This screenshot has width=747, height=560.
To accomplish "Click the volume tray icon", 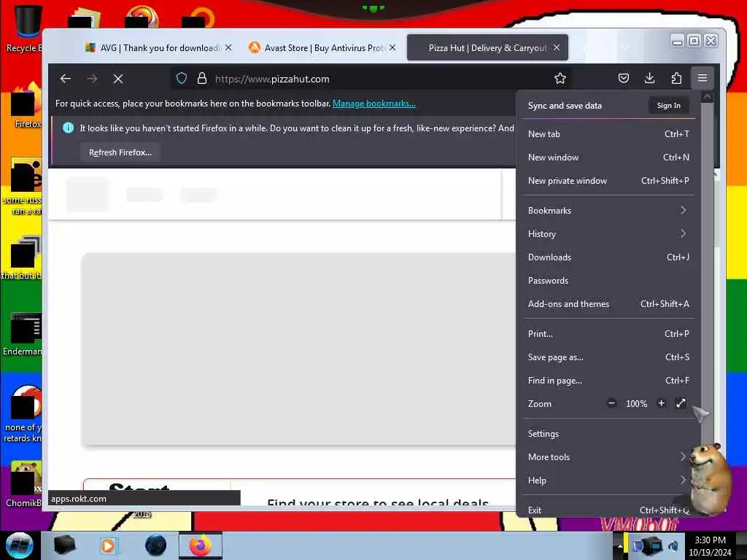I will point(673,545).
